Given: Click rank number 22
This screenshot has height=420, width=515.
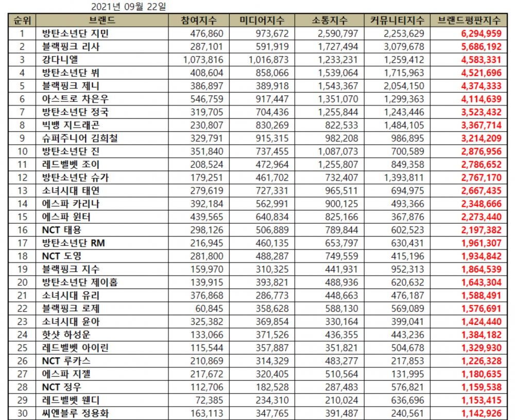Looking at the screenshot, I should [x=22, y=309].
